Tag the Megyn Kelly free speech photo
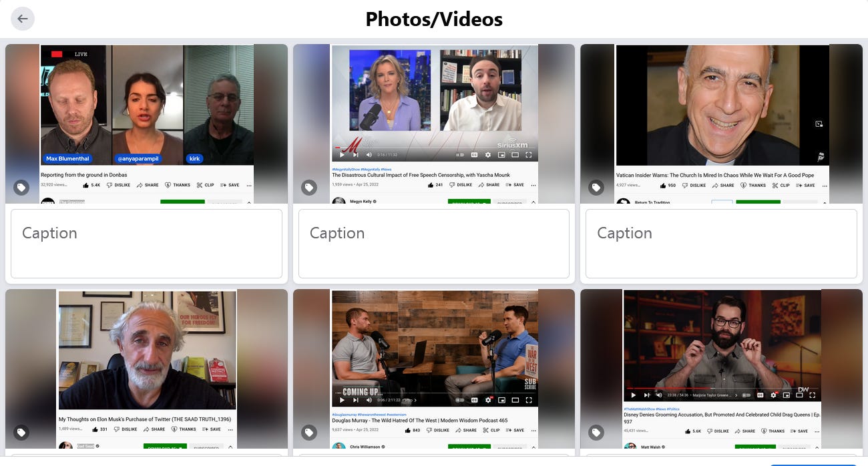 [x=308, y=188]
